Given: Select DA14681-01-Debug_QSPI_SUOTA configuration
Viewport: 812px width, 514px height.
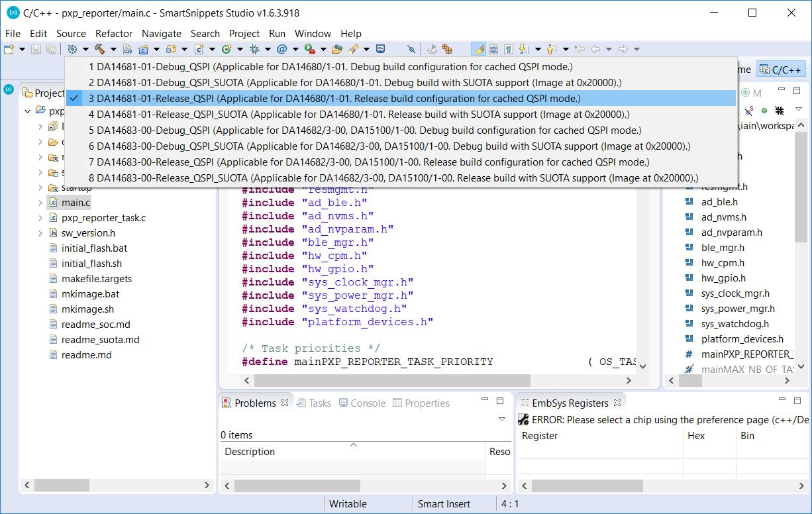Looking at the screenshot, I should pyautogui.click(x=401, y=83).
